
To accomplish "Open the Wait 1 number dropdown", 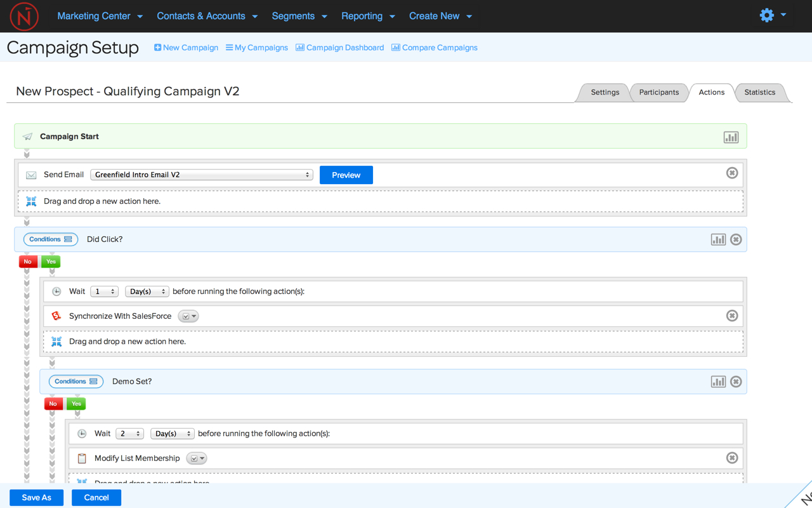I will click(x=104, y=291).
